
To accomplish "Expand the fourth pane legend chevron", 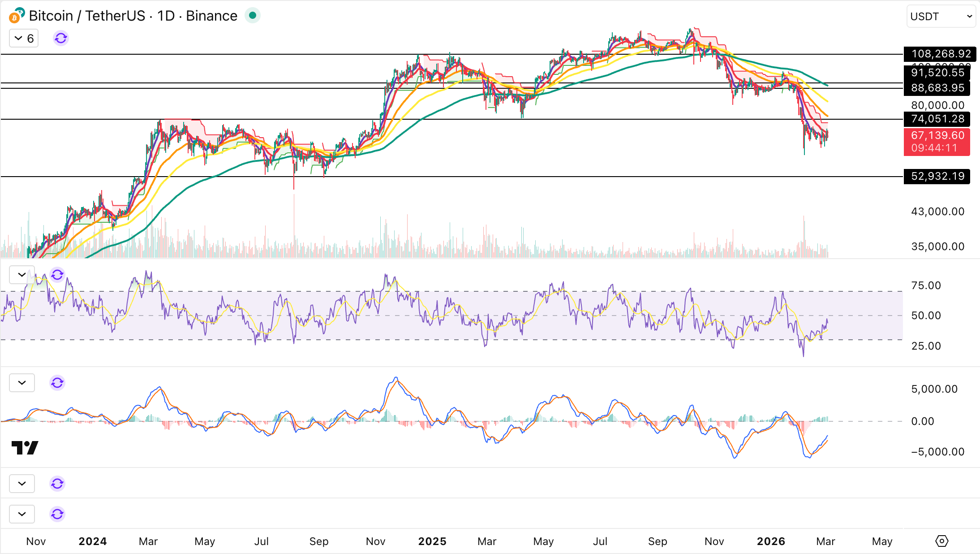I will point(22,484).
